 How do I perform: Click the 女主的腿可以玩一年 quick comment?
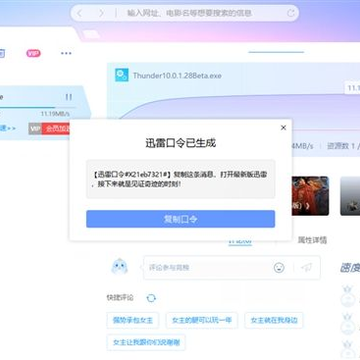pos(202,321)
